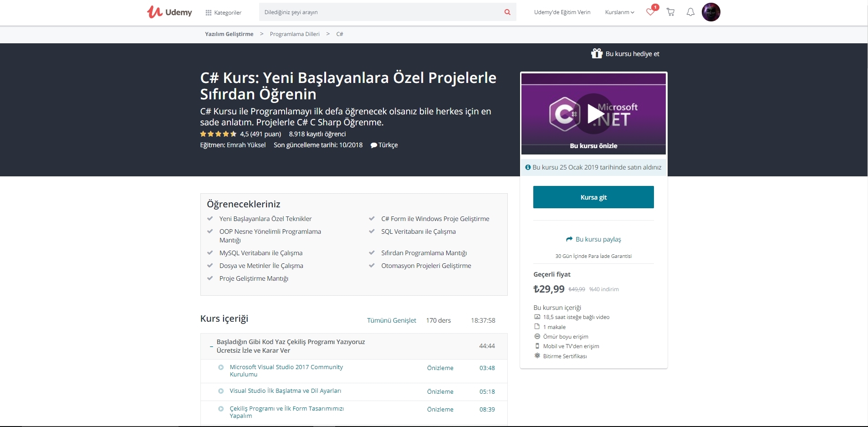868x427 pixels.
Task: Open Microsoft Visual Studio 2017 Community Kurulumu lecture
Action: [x=286, y=370]
